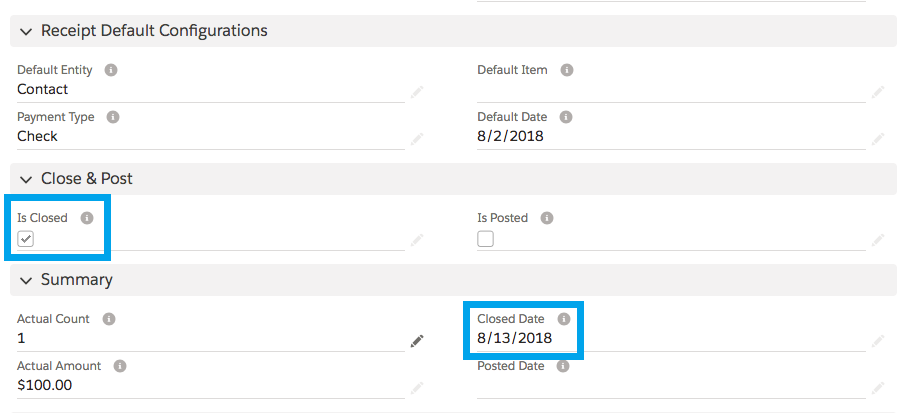The height and width of the screenshot is (413, 903).
Task: Click the Default Date value 8/2/2018
Action: [510, 136]
